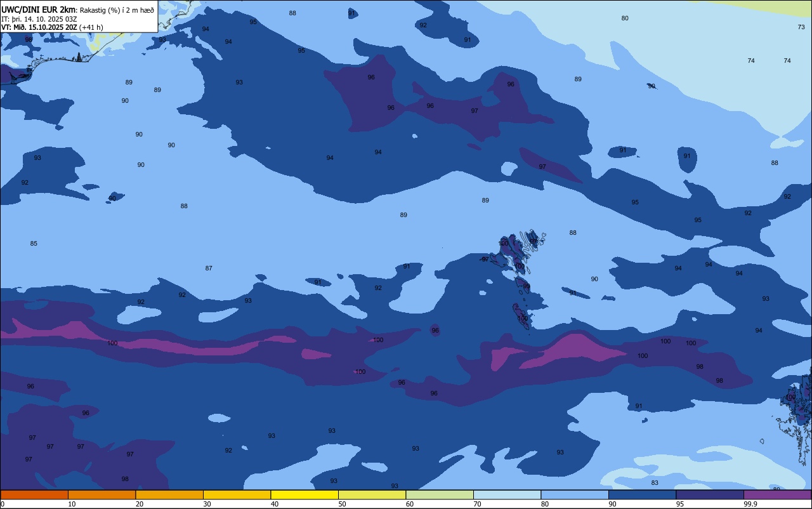The image size is (812, 509).
Task: Click the humidity value '73' on the map
Action: (x=801, y=27)
